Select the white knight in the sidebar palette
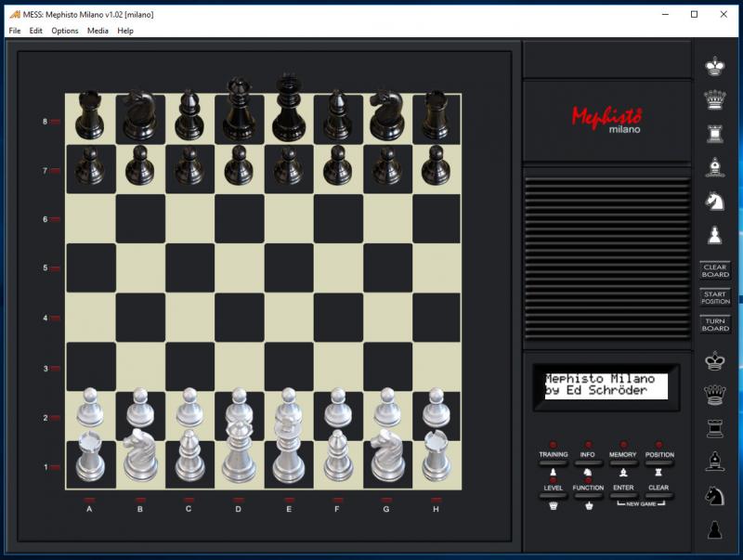Image resolution: width=743 pixels, height=560 pixels. 714,200
